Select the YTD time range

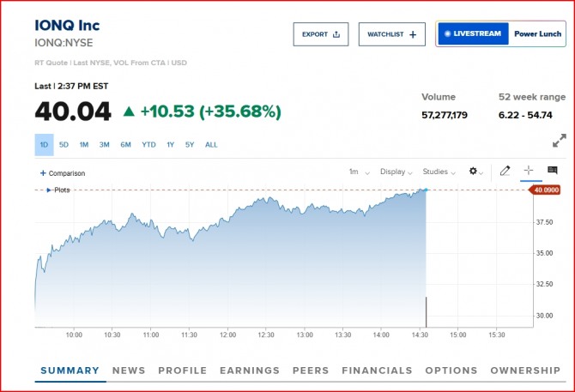point(148,145)
